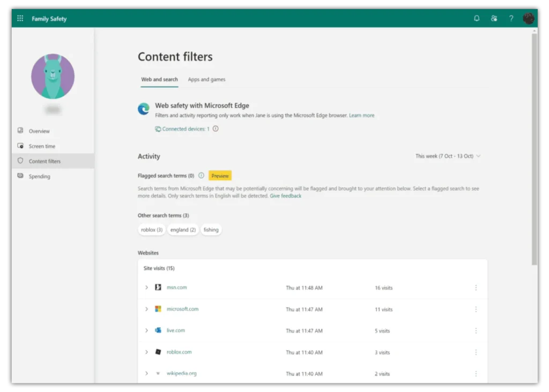
Task: Click the Overview sidebar icon
Action: (x=20, y=131)
